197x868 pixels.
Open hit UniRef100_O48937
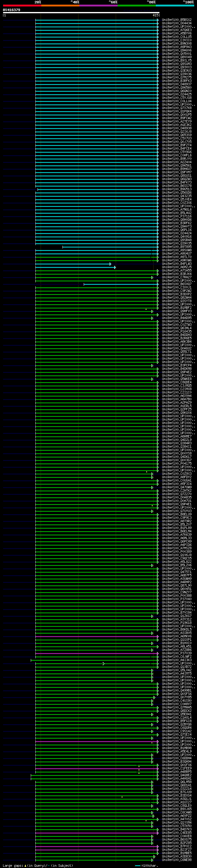click(177, 84)
